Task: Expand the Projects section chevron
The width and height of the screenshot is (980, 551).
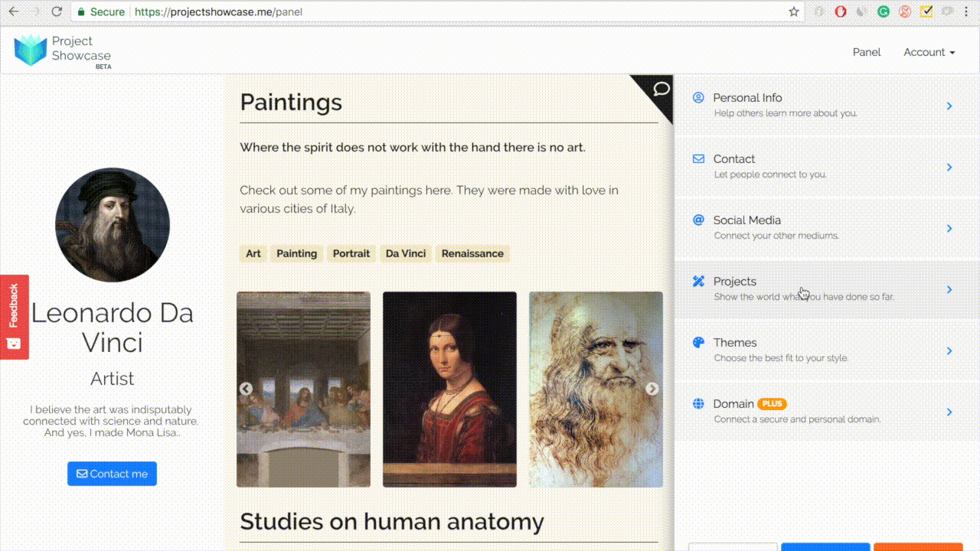Action: 949,289
